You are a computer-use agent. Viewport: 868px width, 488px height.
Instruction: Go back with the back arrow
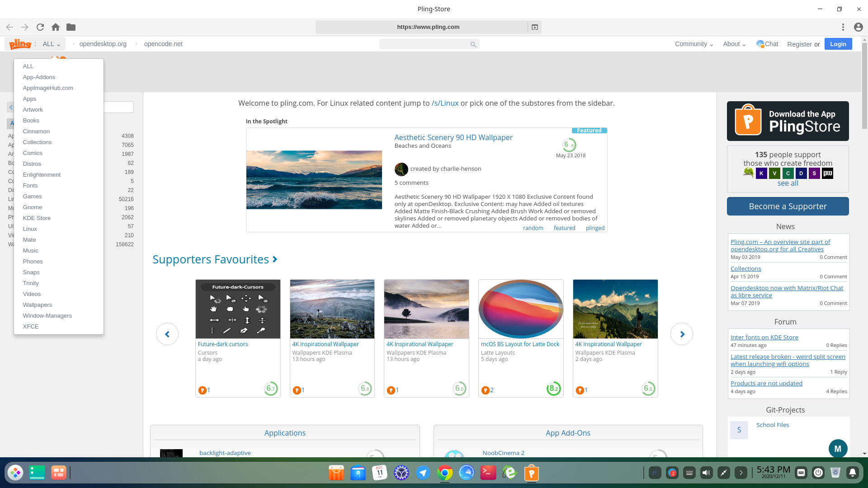tap(9, 27)
